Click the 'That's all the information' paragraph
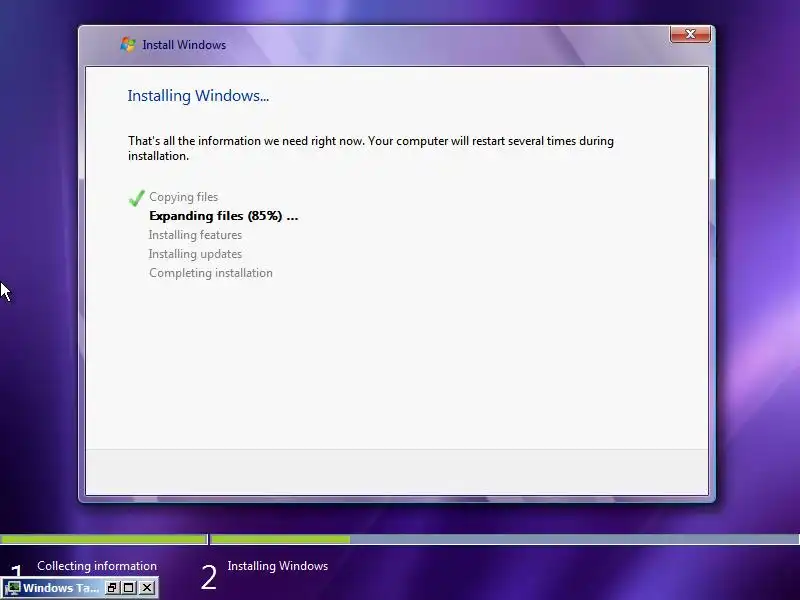The width and height of the screenshot is (800, 600). (371, 148)
